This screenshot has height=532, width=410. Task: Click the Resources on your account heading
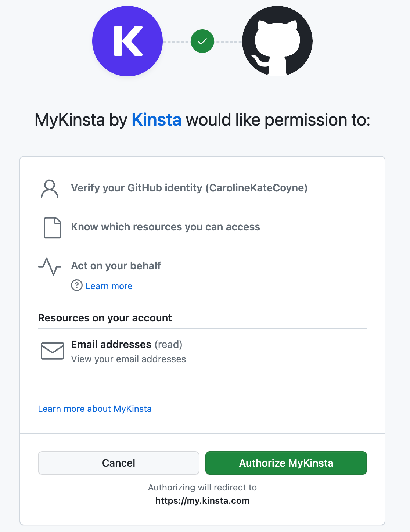point(105,318)
